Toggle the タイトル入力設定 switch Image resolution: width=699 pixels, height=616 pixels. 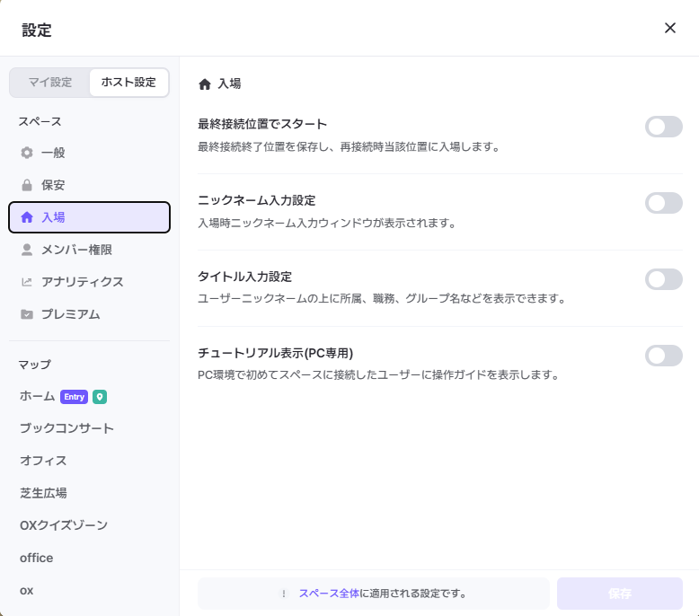point(663,279)
